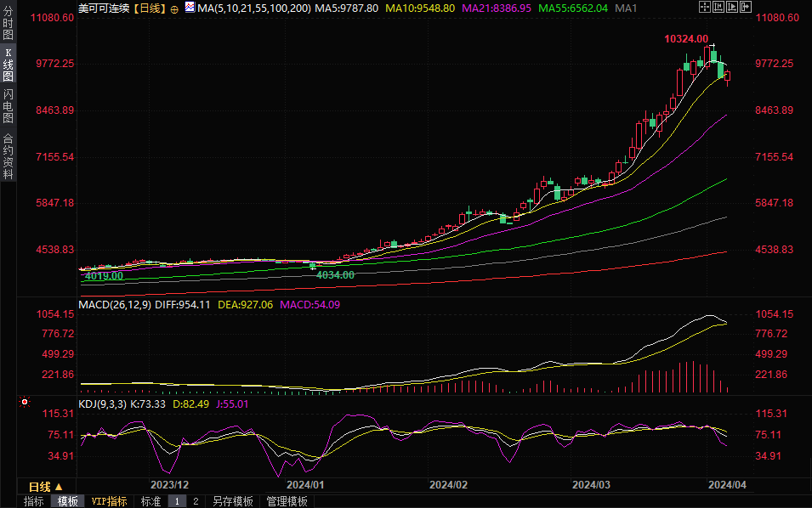This screenshot has width=812, height=508.
Task: Open MA(5,10,21,55,100,200) indicator settings
Action: pos(248,8)
